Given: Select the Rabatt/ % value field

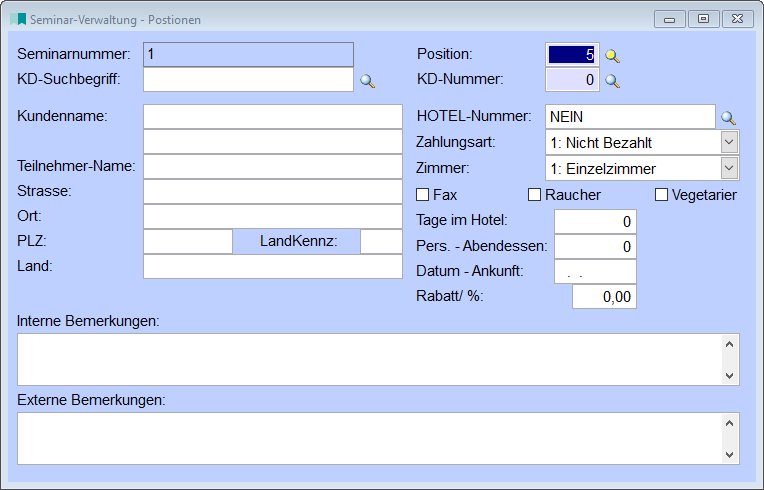Looking at the screenshot, I should click(604, 296).
